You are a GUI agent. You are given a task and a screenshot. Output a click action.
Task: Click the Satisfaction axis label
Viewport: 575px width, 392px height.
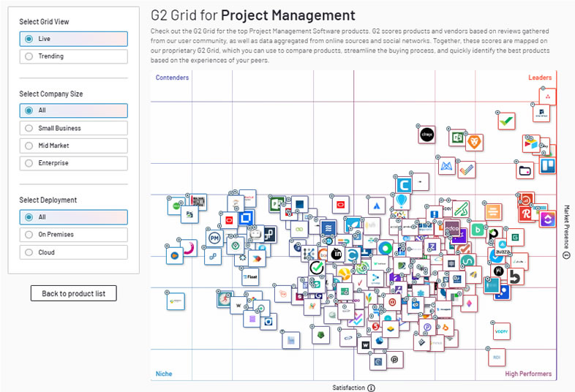(x=348, y=388)
